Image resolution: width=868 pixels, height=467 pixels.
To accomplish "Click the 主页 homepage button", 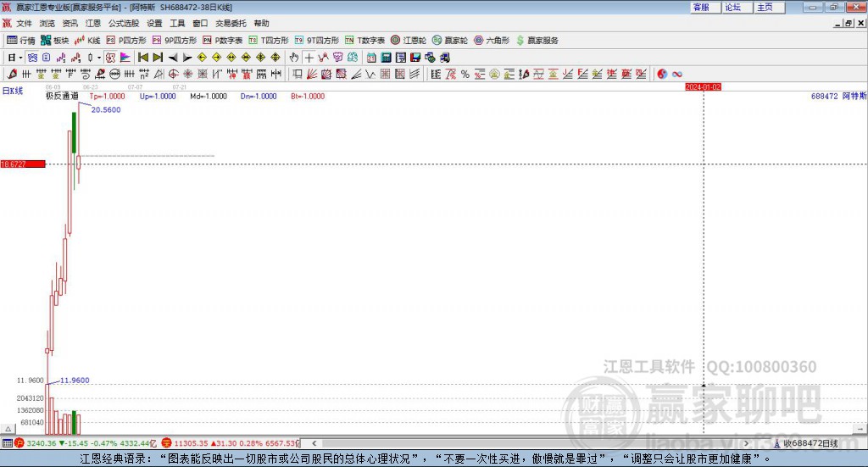I will coord(770,7).
